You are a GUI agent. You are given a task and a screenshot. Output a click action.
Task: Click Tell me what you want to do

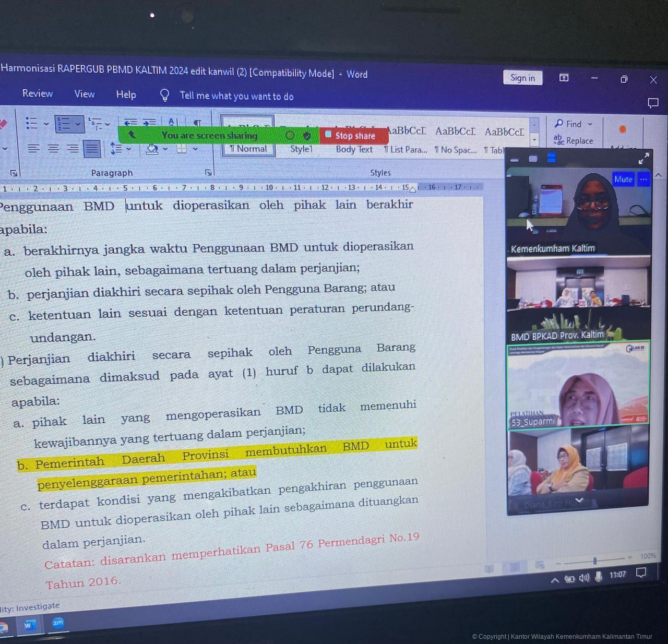coord(236,96)
